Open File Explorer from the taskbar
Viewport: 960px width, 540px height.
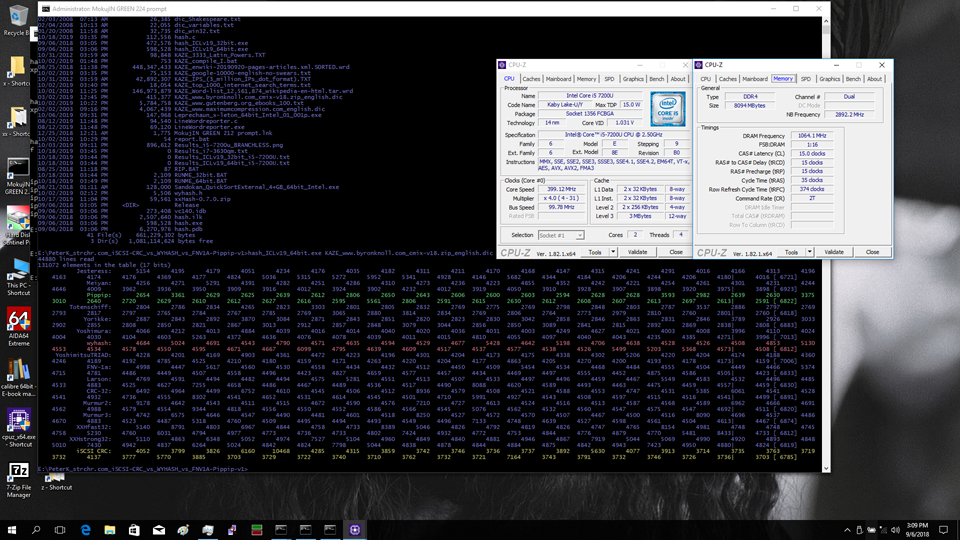coord(110,530)
